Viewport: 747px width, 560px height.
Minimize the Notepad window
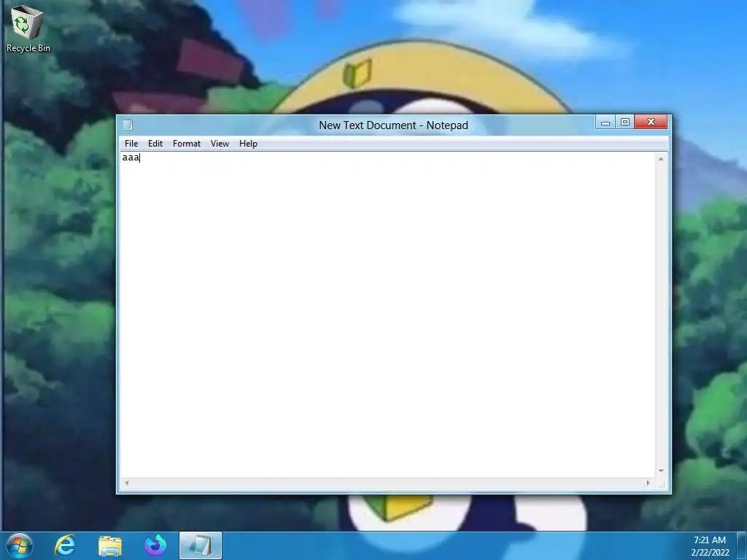[605, 122]
